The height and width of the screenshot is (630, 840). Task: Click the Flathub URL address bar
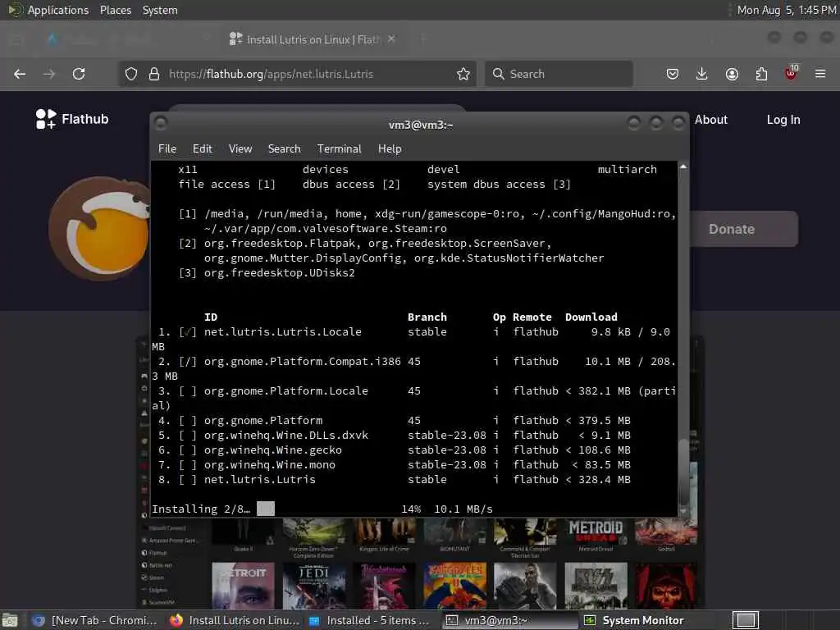(297, 74)
